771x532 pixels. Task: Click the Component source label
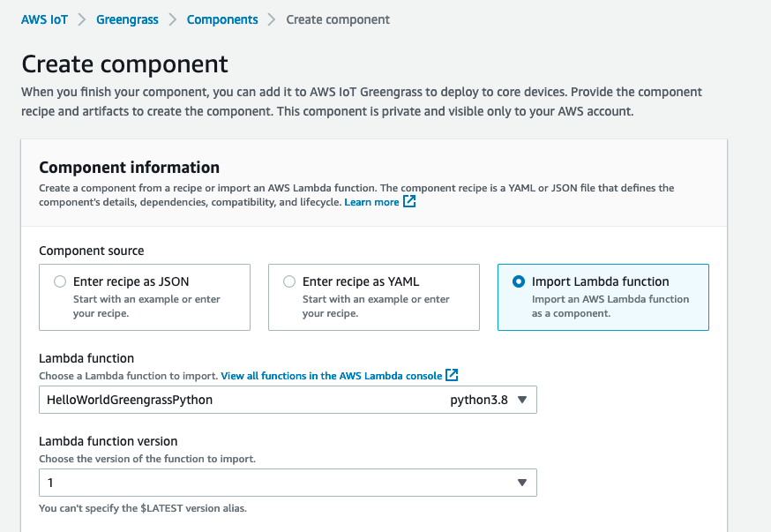pyautogui.click(x=92, y=251)
